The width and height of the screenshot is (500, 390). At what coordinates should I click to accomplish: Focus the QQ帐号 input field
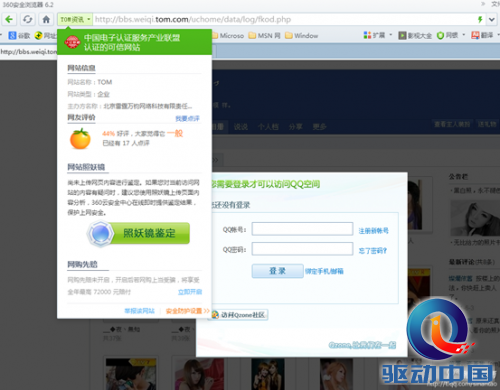click(302, 229)
